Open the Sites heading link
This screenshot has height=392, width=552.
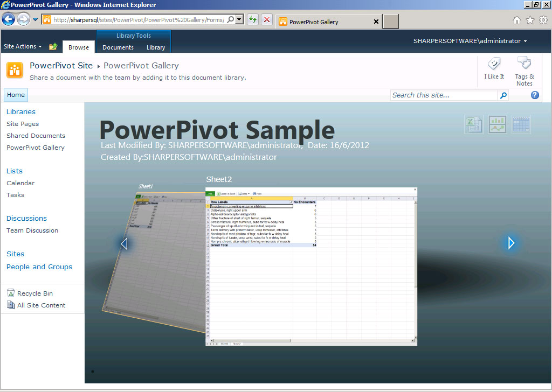tap(15, 254)
